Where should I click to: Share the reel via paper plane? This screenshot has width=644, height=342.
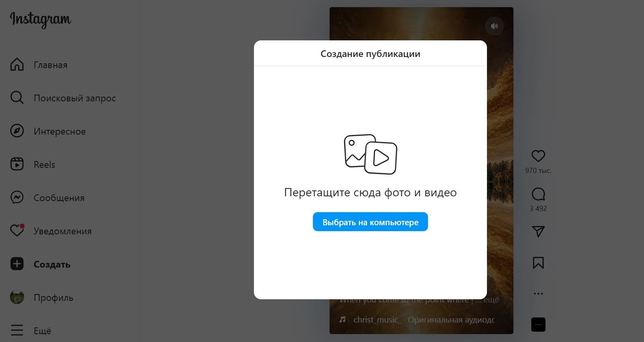tap(538, 232)
